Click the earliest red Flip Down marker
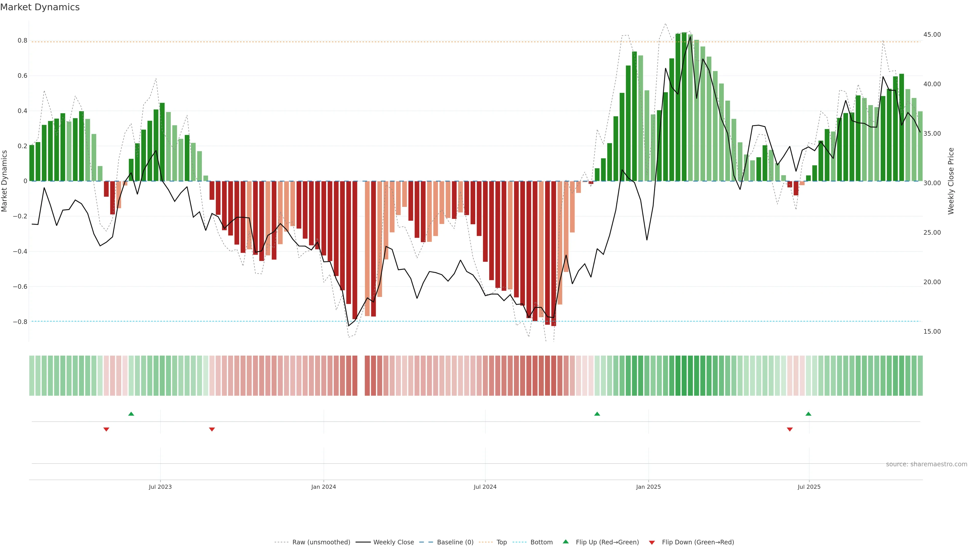Viewport: 980px width, 551px height. click(x=106, y=429)
